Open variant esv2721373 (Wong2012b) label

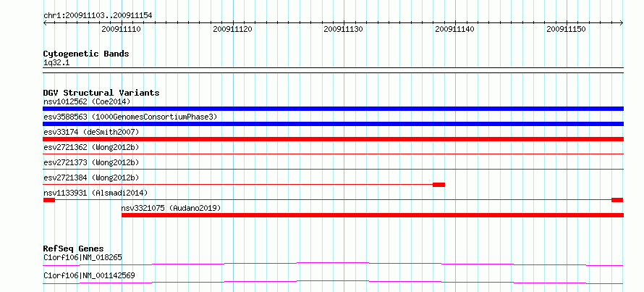(x=91, y=162)
